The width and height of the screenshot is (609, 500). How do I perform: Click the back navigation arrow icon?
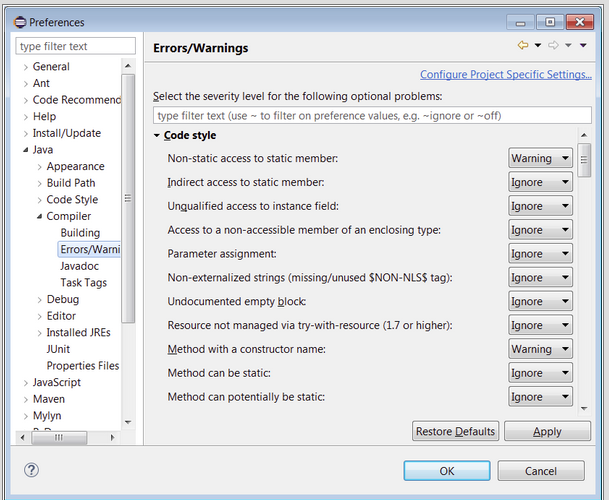click(522, 46)
